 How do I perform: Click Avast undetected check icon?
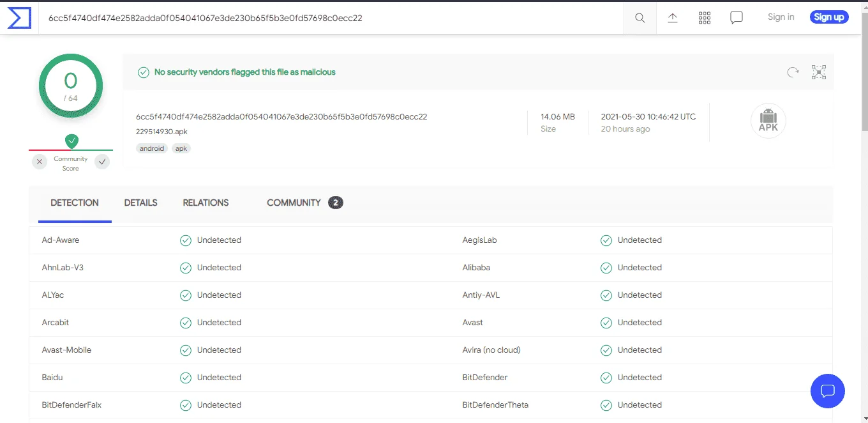pyautogui.click(x=606, y=323)
